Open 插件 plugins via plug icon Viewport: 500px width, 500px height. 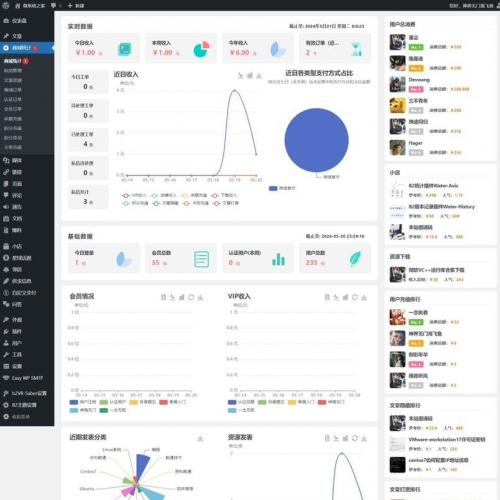tap(6, 331)
